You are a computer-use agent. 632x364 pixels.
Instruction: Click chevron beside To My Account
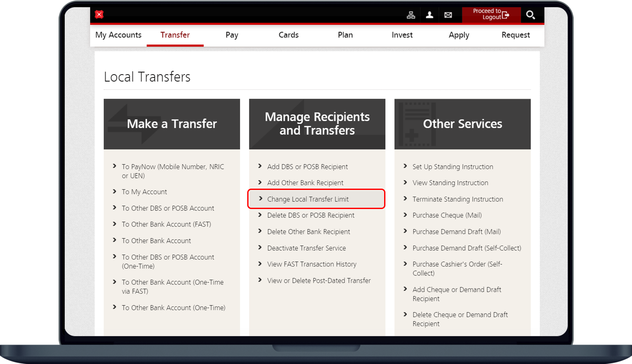tap(114, 192)
